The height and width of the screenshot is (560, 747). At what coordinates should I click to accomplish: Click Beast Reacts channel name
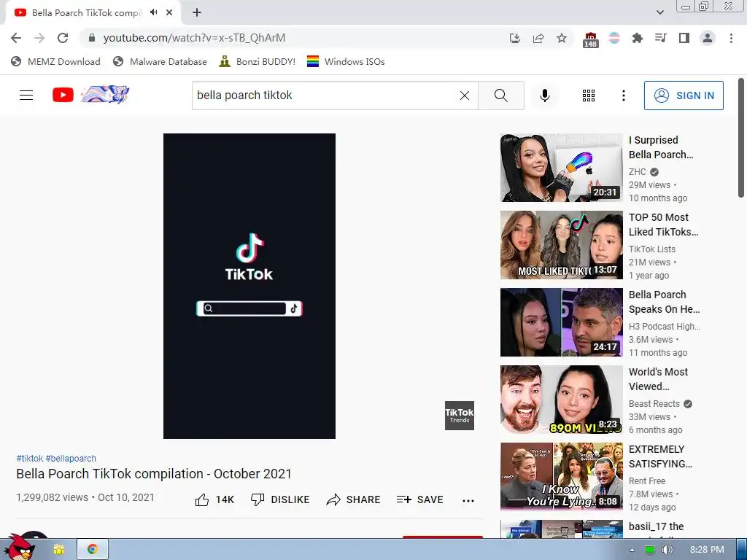pyautogui.click(x=654, y=403)
